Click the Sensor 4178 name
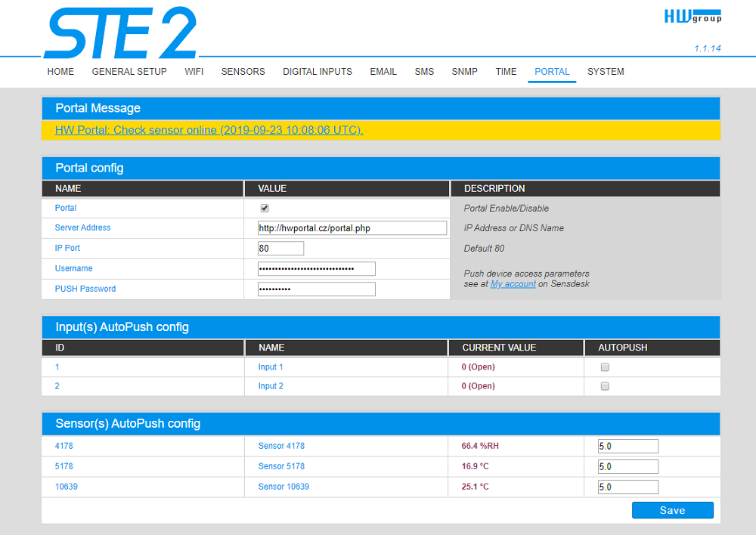This screenshot has width=756, height=535. coord(281,446)
